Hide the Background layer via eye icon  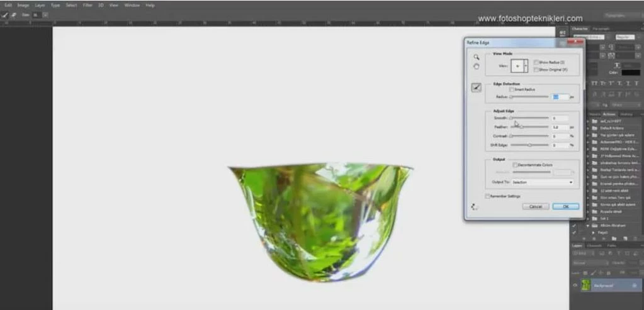point(575,285)
